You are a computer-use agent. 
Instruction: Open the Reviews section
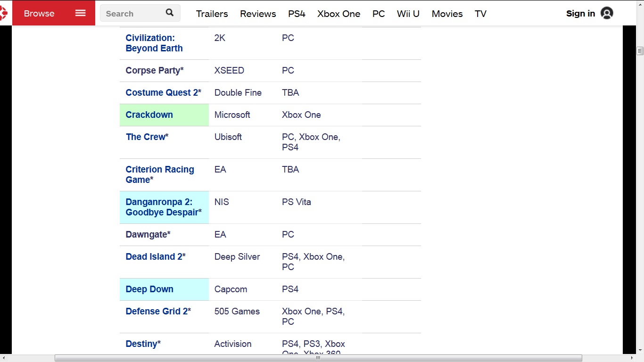click(258, 14)
